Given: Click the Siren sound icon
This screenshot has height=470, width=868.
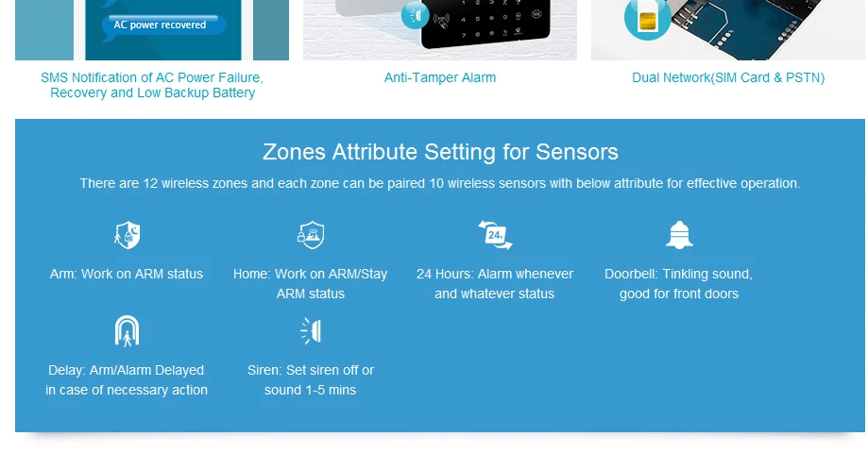Looking at the screenshot, I should tap(311, 330).
